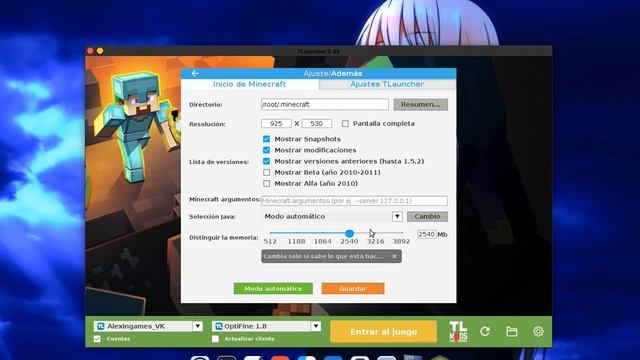Click the memory value field showing 2540
Viewport: 640px width, 360px height.
pyautogui.click(x=427, y=234)
